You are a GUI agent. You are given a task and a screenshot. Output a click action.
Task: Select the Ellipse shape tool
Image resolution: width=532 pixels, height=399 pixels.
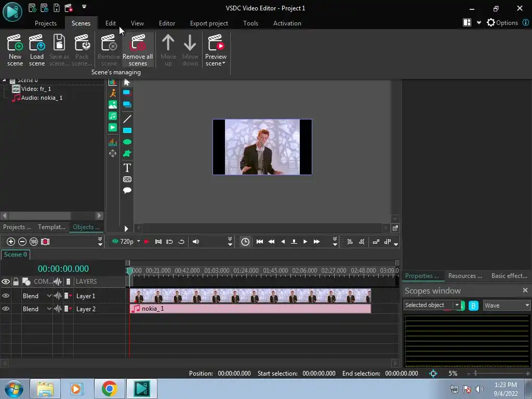(x=127, y=142)
